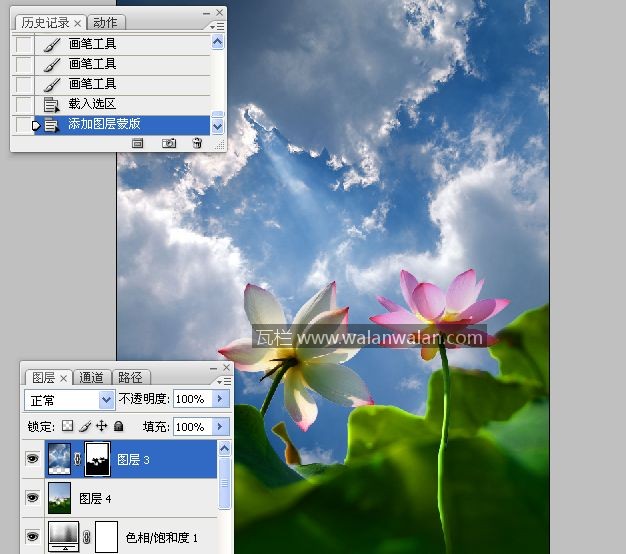
Task: Click the history panel scroll up arrow
Action: pyautogui.click(x=218, y=43)
